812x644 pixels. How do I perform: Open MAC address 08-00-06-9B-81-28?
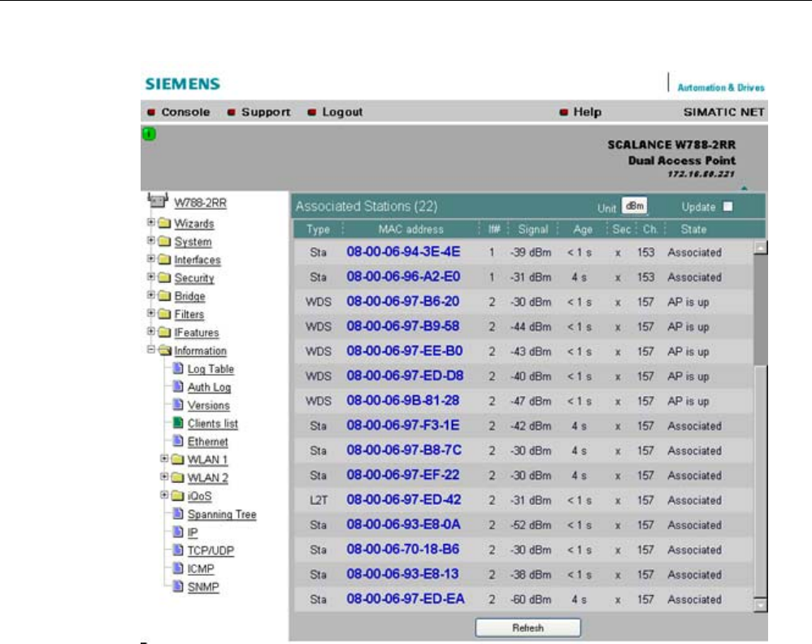403,401
